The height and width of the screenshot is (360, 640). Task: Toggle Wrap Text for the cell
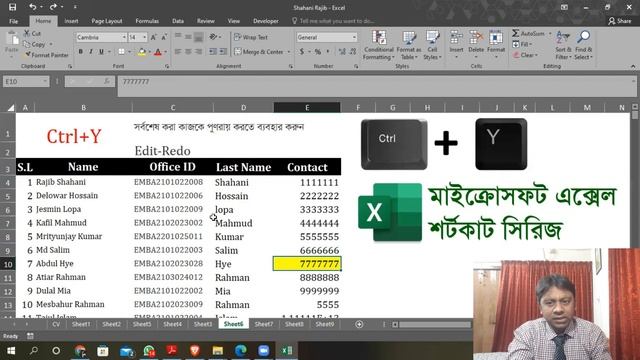point(251,37)
